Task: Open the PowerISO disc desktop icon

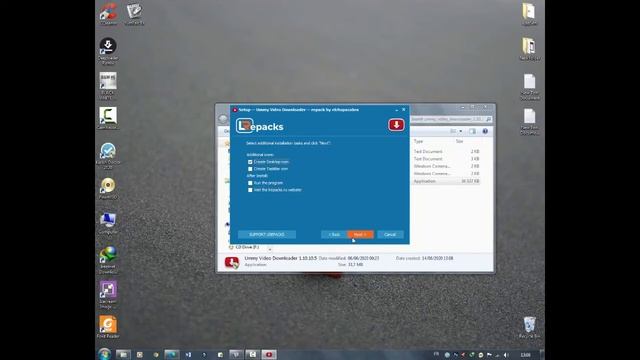Action: pos(108,188)
